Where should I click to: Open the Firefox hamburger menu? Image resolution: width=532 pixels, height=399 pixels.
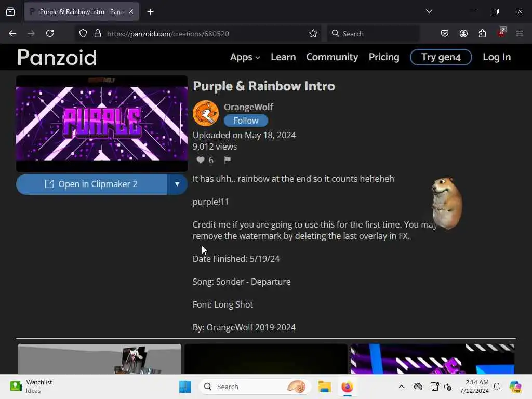point(519,33)
